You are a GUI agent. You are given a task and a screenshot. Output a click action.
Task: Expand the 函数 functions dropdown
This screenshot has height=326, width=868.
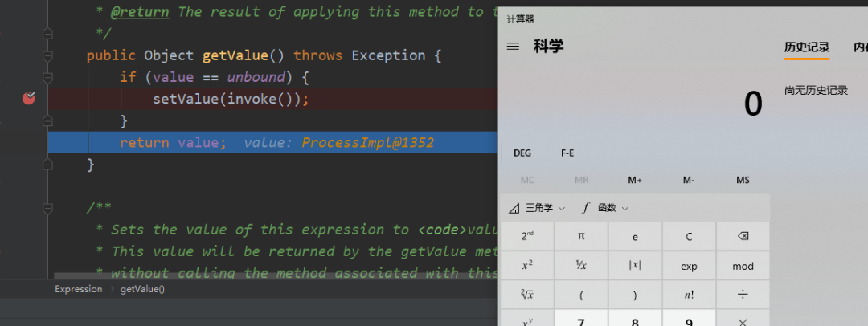click(x=605, y=208)
